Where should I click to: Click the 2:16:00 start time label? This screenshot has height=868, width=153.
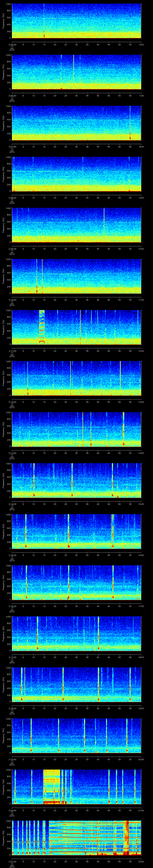pyautogui.click(x=12, y=606)
